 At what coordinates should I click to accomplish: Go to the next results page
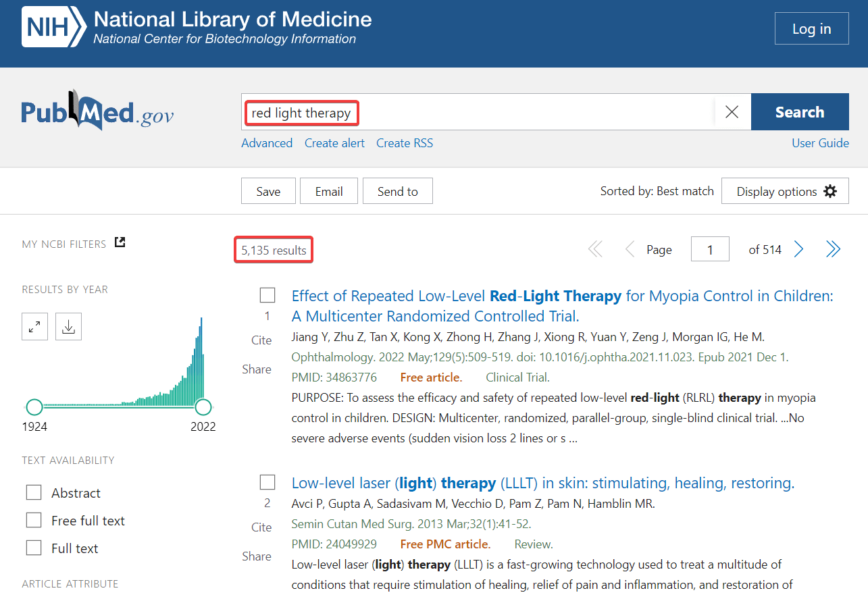pos(799,250)
